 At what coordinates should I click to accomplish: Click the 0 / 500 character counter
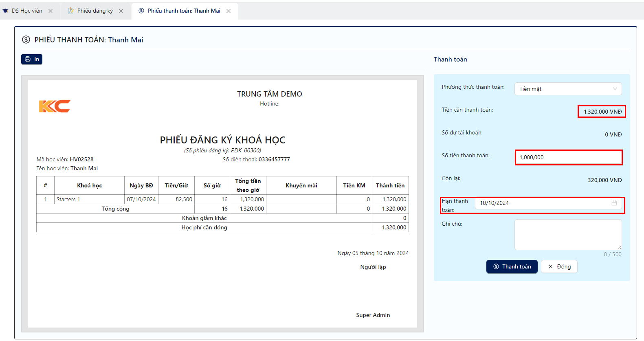click(x=612, y=254)
